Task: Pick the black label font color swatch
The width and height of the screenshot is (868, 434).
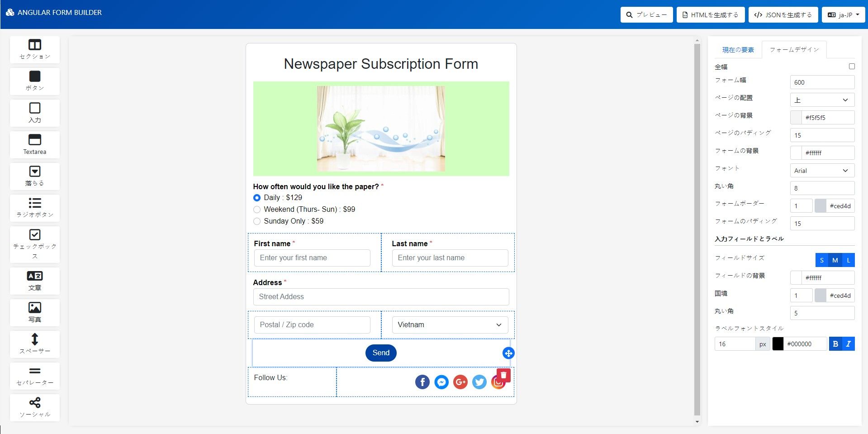Action: point(778,344)
